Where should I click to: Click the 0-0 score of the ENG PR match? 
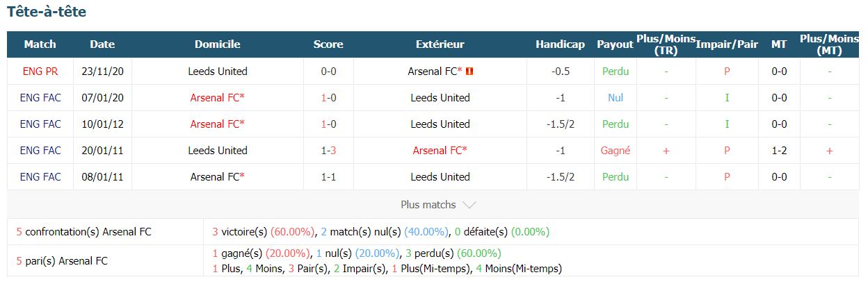328,71
